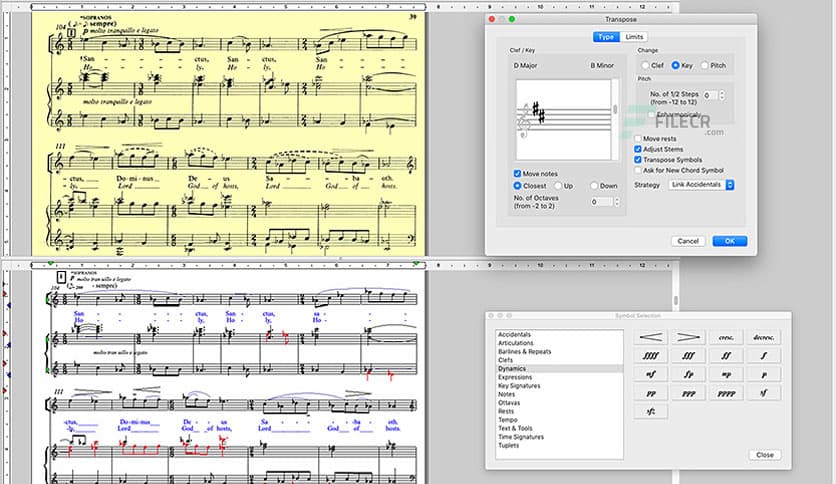The width and height of the screenshot is (836, 484).
Task: Pick the cresc. text dynamic
Action: coord(726,337)
